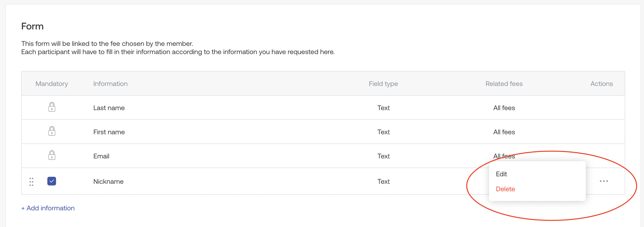Click the Field type column header
644x227 pixels.
[383, 84]
